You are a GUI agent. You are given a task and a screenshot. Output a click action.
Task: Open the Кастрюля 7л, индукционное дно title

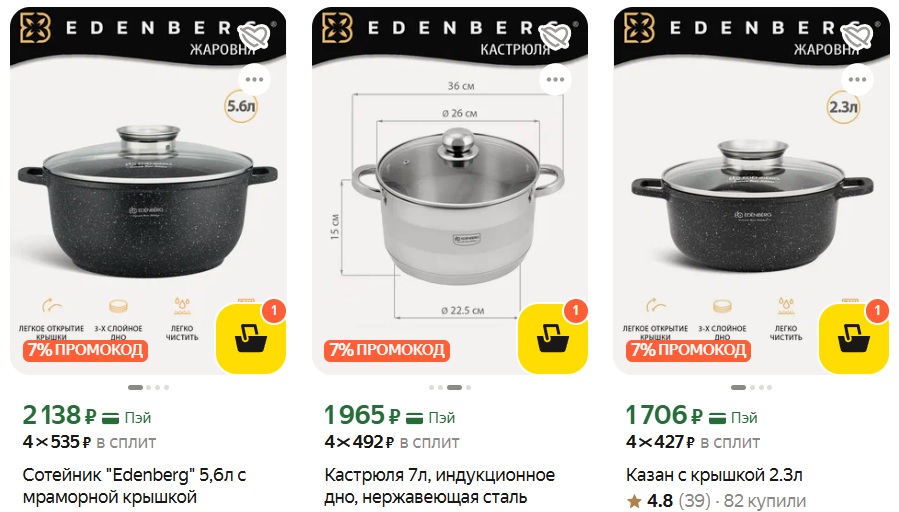(439, 486)
